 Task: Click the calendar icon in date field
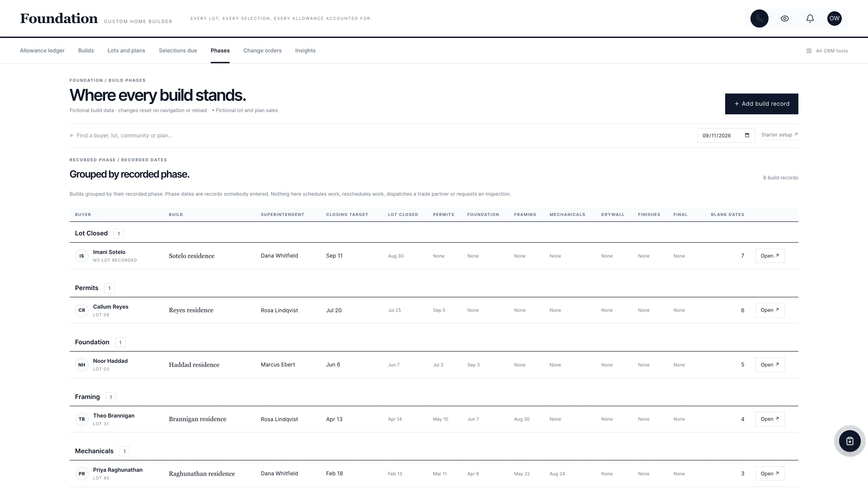coord(747,135)
